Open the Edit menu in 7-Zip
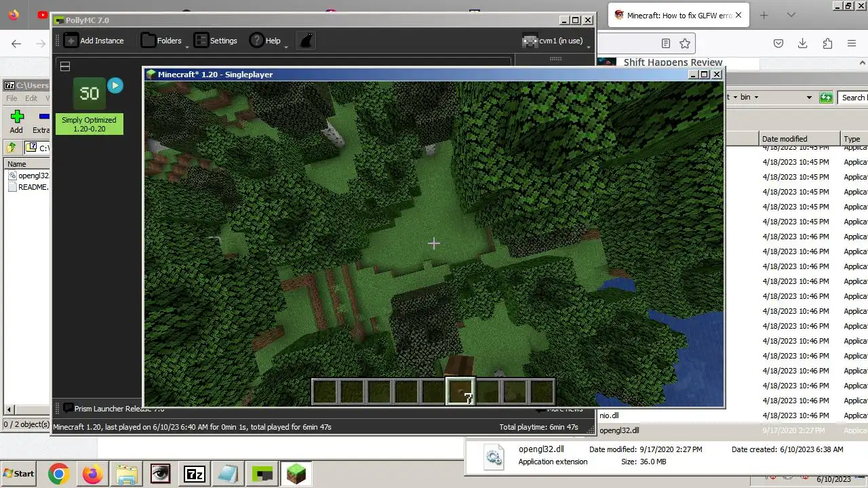Viewport: 868px width, 488px height. pos(31,98)
